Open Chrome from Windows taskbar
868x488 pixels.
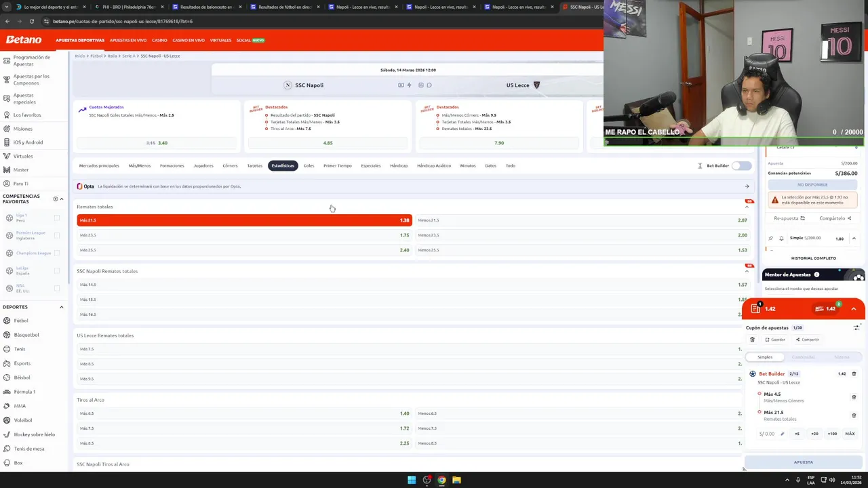pos(441,480)
